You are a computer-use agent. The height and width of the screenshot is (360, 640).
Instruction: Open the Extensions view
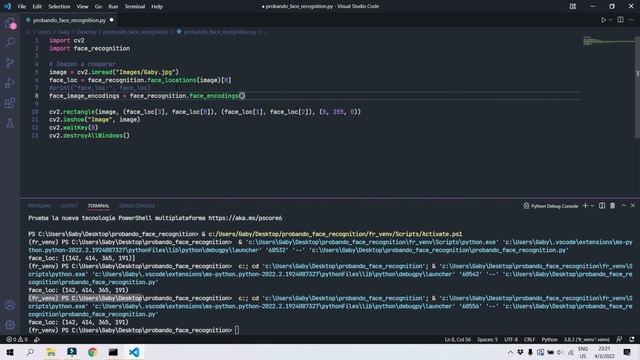pos(10,103)
